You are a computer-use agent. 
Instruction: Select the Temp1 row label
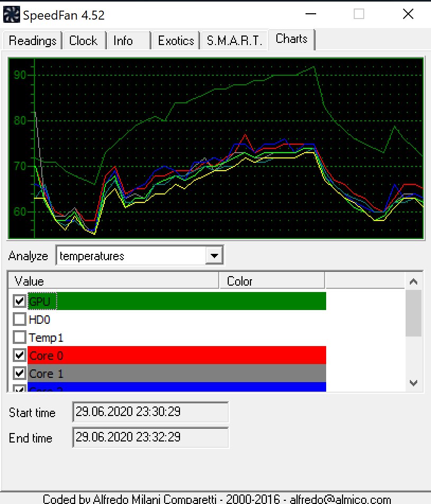(x=46, y=338)
